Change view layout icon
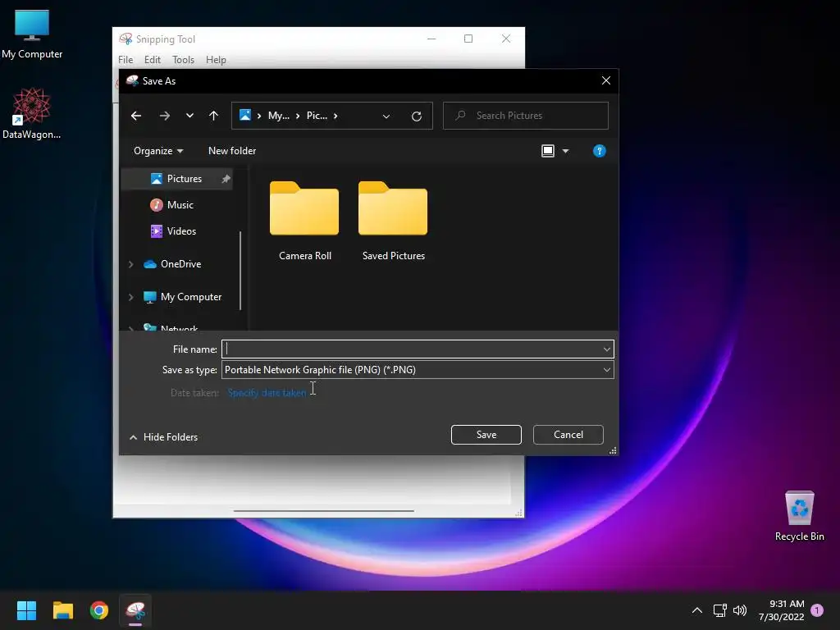The height and width of the screenshot is (630, 840). coord(547,151)
